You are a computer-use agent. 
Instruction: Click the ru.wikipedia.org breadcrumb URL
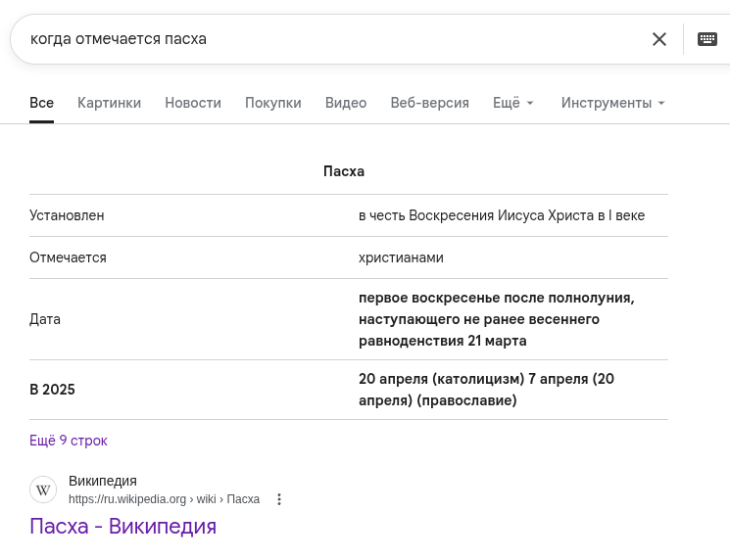pos(164,499)
